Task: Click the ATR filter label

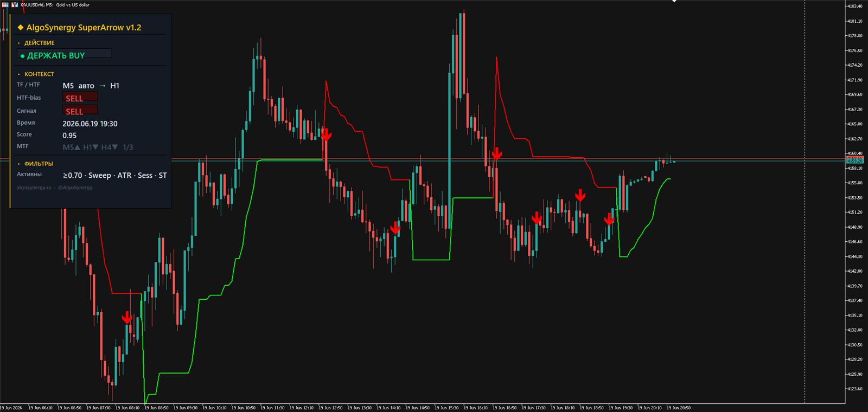Action: (x=124, y=176)
